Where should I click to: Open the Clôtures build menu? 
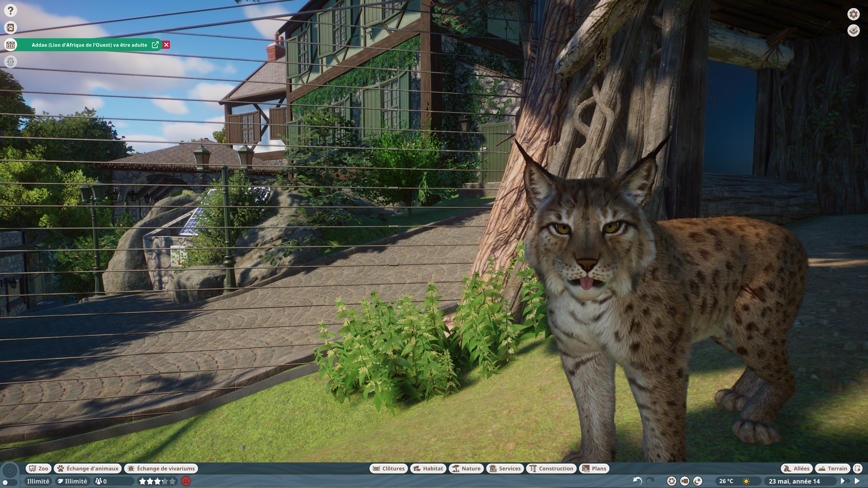click(389, 468)
